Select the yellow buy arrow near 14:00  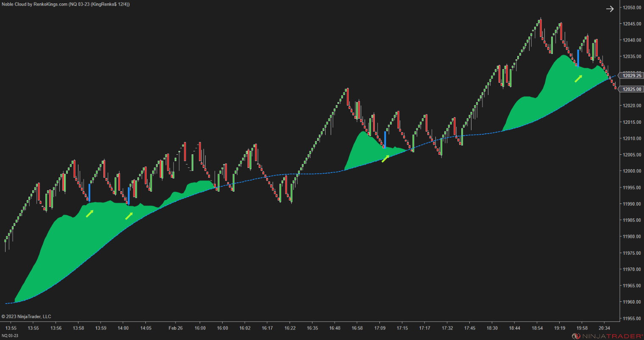pyautogui.click(x=128, y=216)
